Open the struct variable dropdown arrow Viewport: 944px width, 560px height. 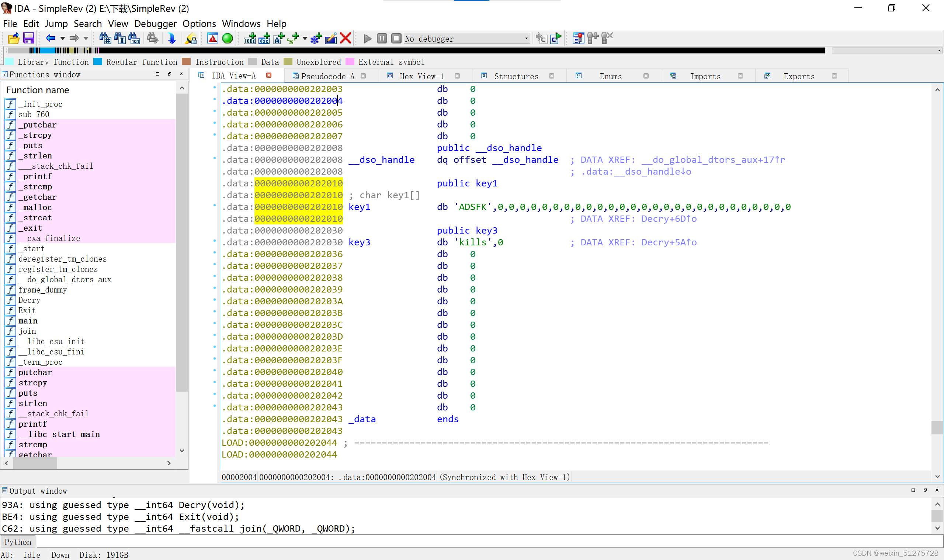(x=305, y=38)
